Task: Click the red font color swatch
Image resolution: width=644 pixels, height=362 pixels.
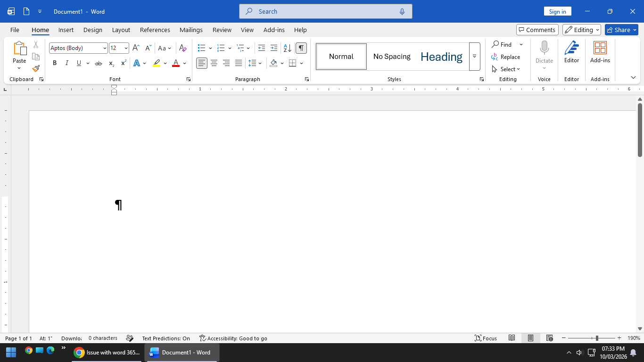Action: (176, 63)
